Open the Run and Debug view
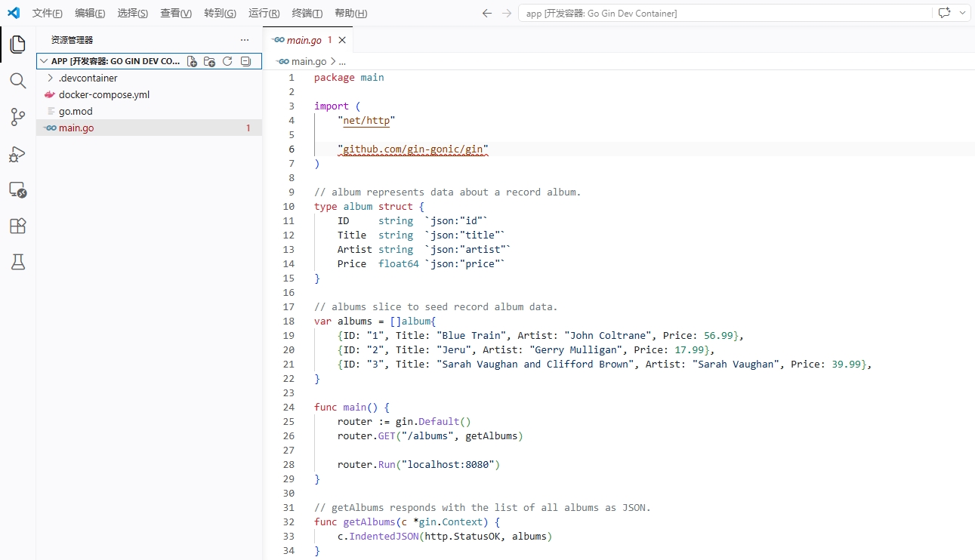This screenshot has width=975, height=560. coord(18,154)
